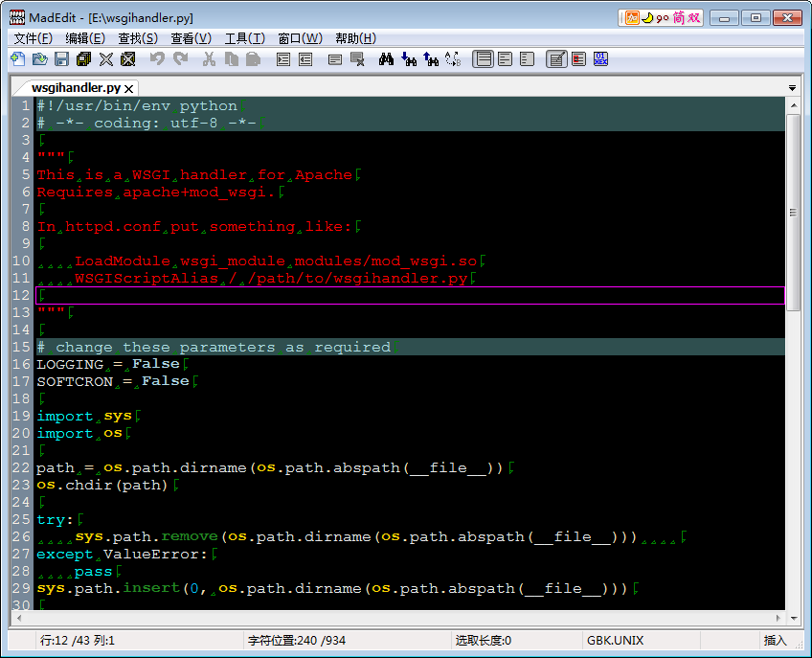This screenshot has width=812, height=658.
Task: Close the current file using the X toolbar icon
Action: click(106, 59)
